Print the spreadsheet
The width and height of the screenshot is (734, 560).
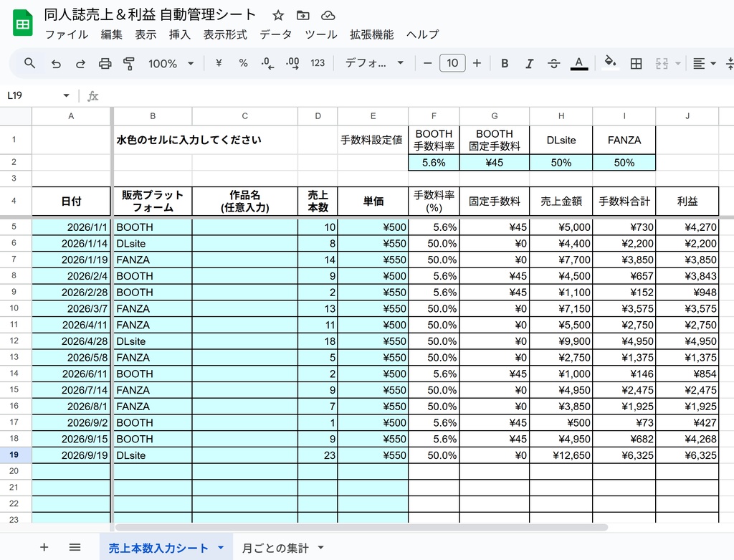pos(105,63)
